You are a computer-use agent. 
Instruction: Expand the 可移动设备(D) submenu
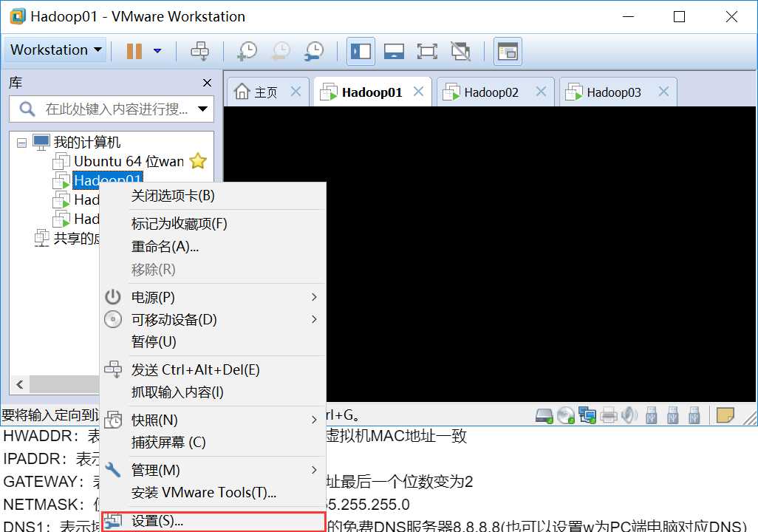[x=213, y=320]
